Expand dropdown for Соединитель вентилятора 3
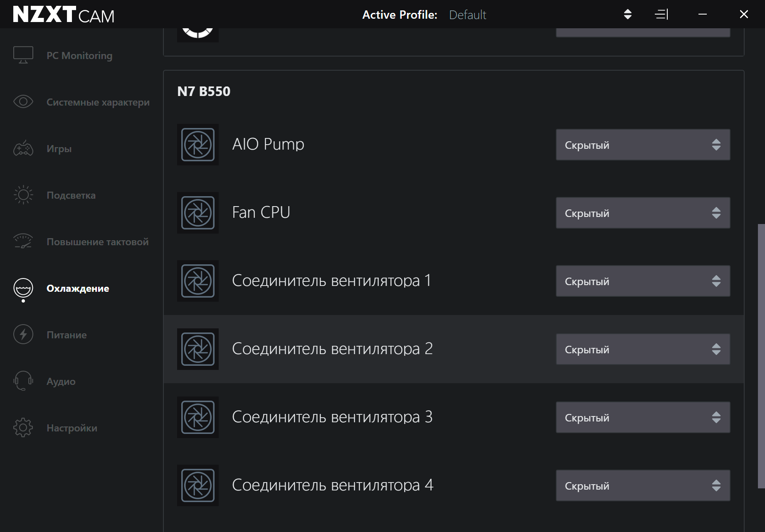Screen dimensions: 765x532 coord(643,417)
